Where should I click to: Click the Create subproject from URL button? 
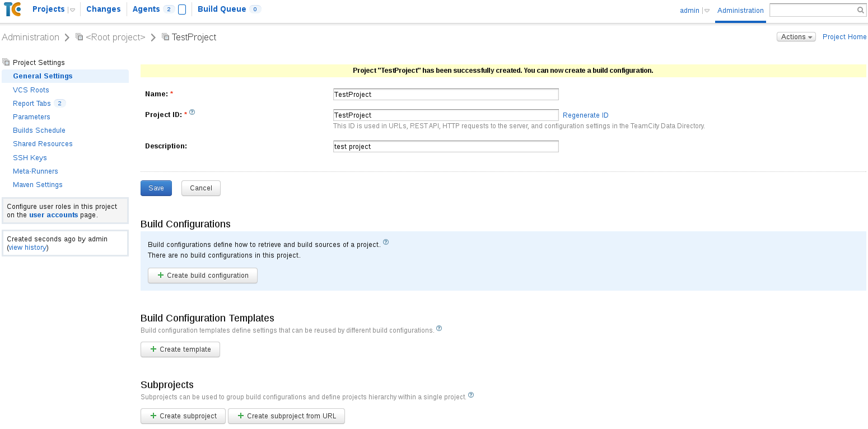click(x=286, y=416)
